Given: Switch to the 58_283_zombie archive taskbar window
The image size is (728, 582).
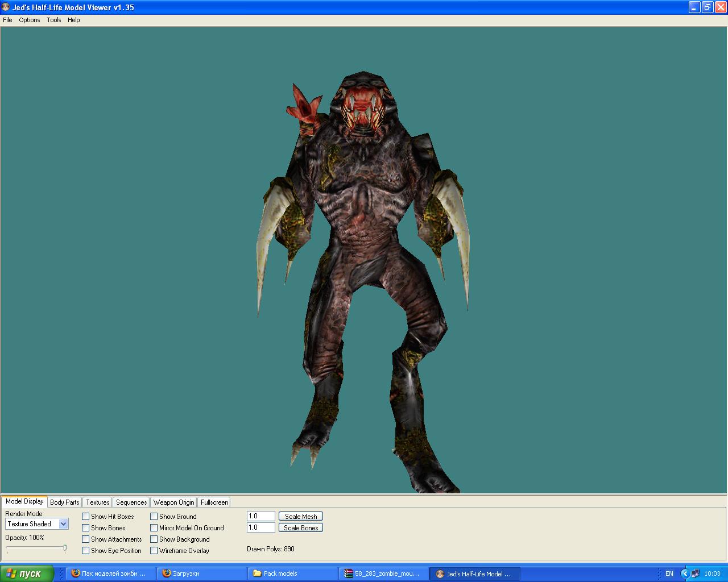Looking at the screenshot, I should pyautogui.click(x=384, y=573).
